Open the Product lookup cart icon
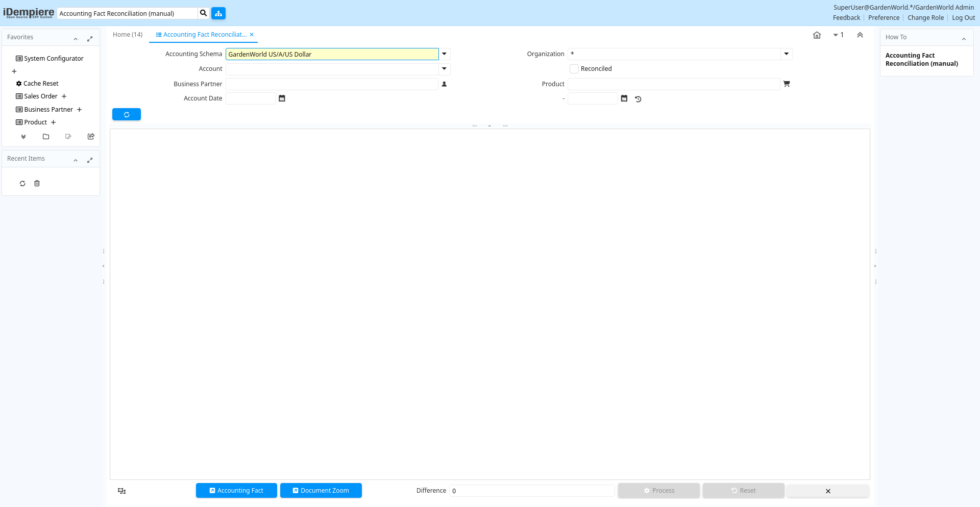The width and height of the screenshot is (980, 507). [787, 84]
